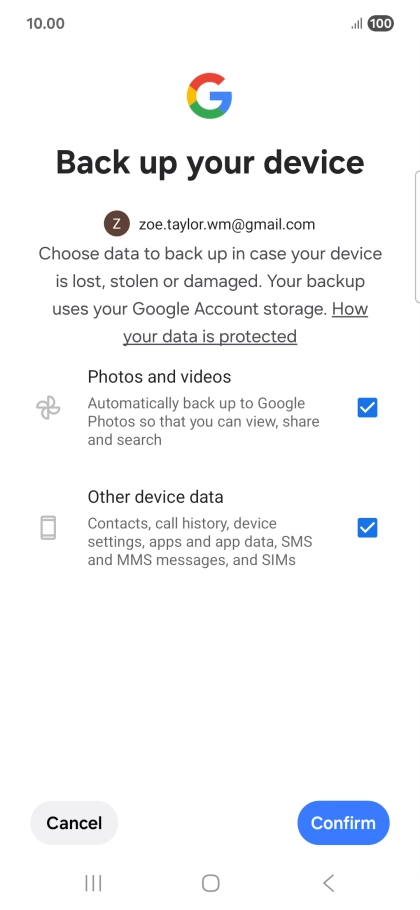Tap the Other device data title
Screen dimensions: 420x910
point(155,497)
